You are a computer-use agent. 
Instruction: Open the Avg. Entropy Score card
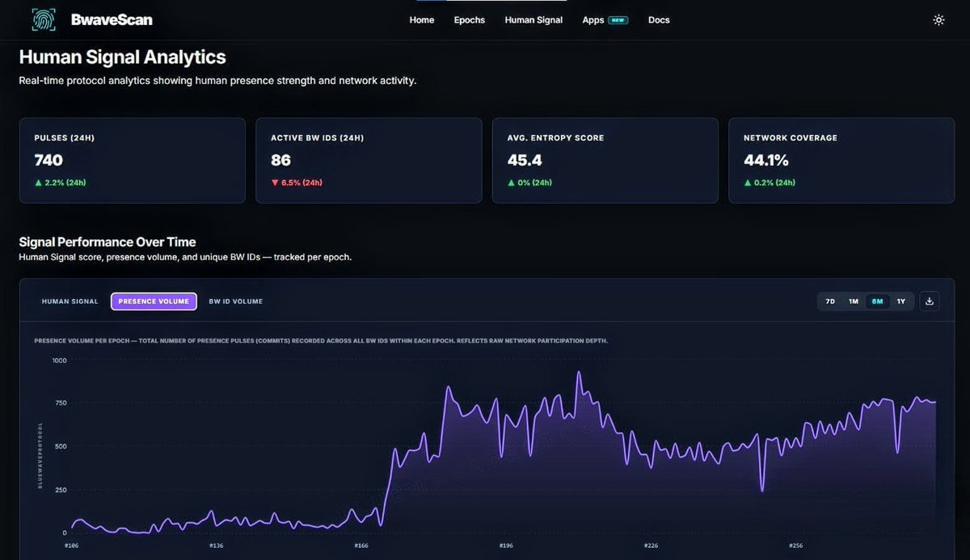coord(605,160)
